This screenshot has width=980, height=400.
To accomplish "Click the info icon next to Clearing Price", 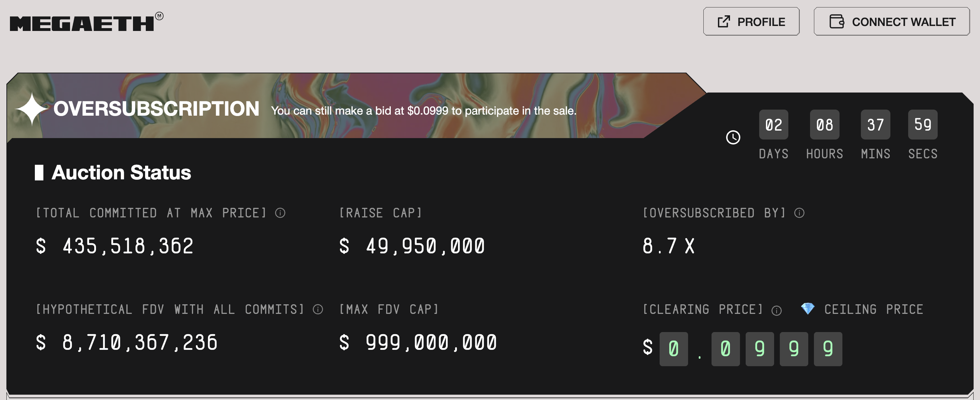I will pos(776,310).
